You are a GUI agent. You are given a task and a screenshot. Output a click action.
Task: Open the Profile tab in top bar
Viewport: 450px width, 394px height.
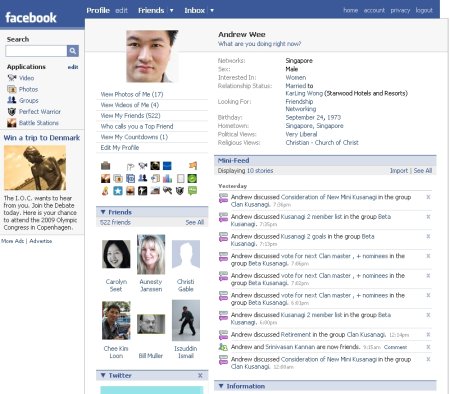(98, 10)
